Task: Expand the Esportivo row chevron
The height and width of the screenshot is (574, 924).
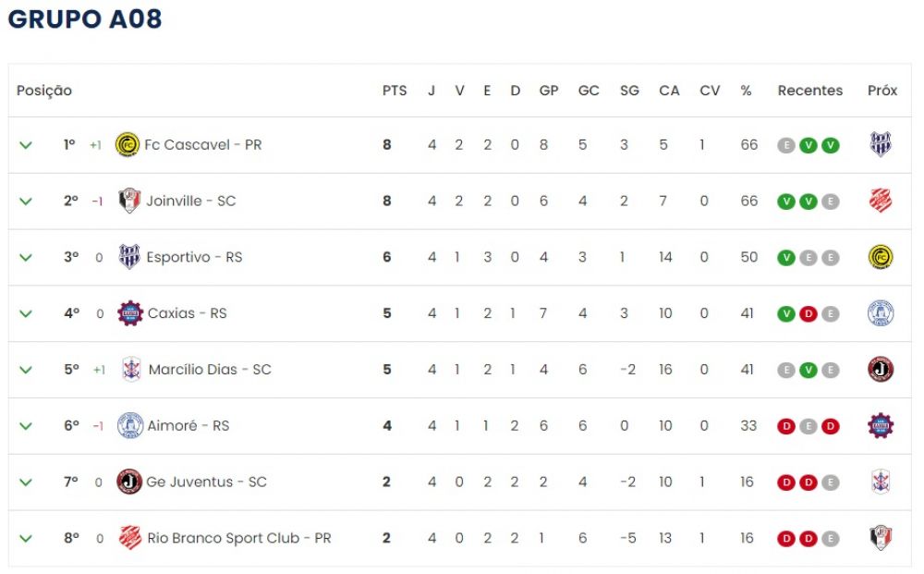Action: pos(25,258)
